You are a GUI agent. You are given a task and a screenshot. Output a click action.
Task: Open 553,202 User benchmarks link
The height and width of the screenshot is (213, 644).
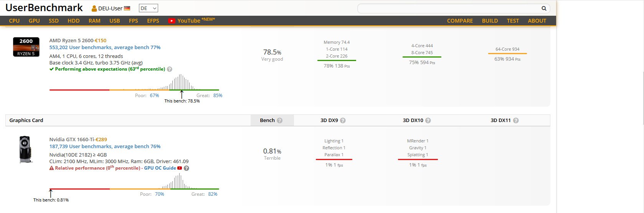pos(105,47)
